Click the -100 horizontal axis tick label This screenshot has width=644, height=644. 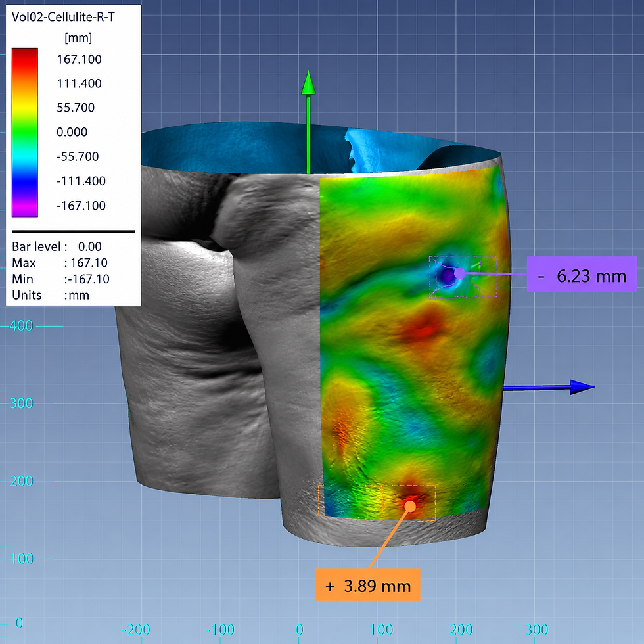tap(221, 630)
